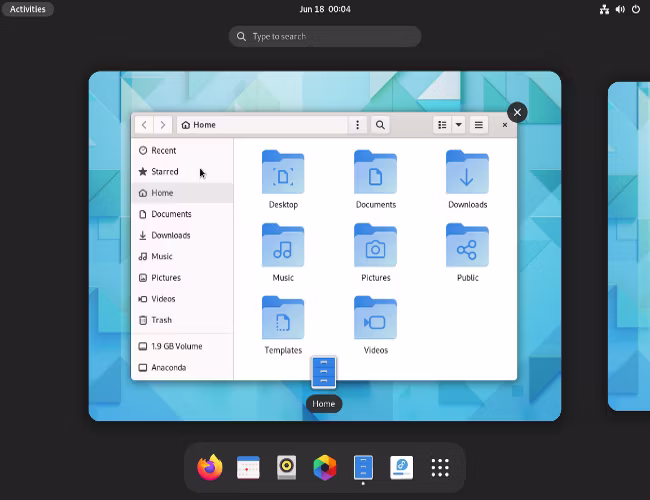
Task: Open Documents in the sidebar
Action: coord(182,214)
